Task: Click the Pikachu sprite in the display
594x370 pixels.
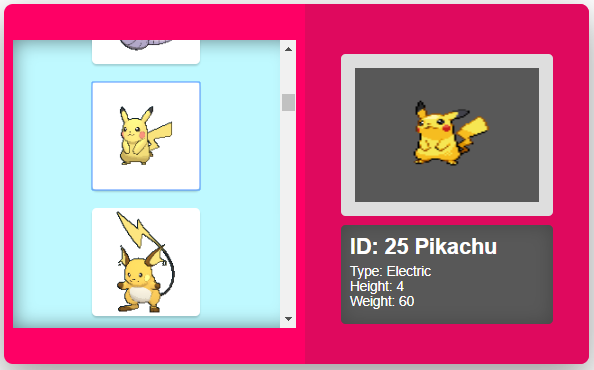Action: point(450,133)
